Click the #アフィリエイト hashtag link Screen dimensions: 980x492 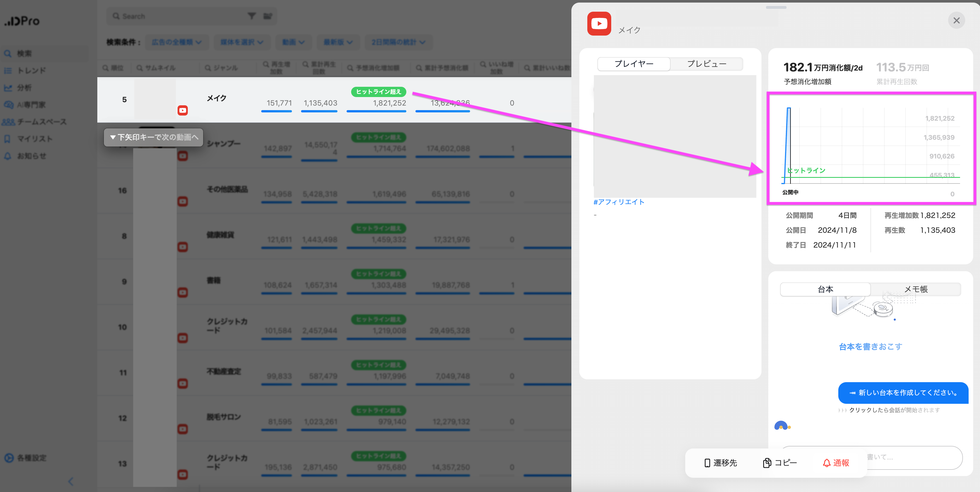(x=619, y=202)
